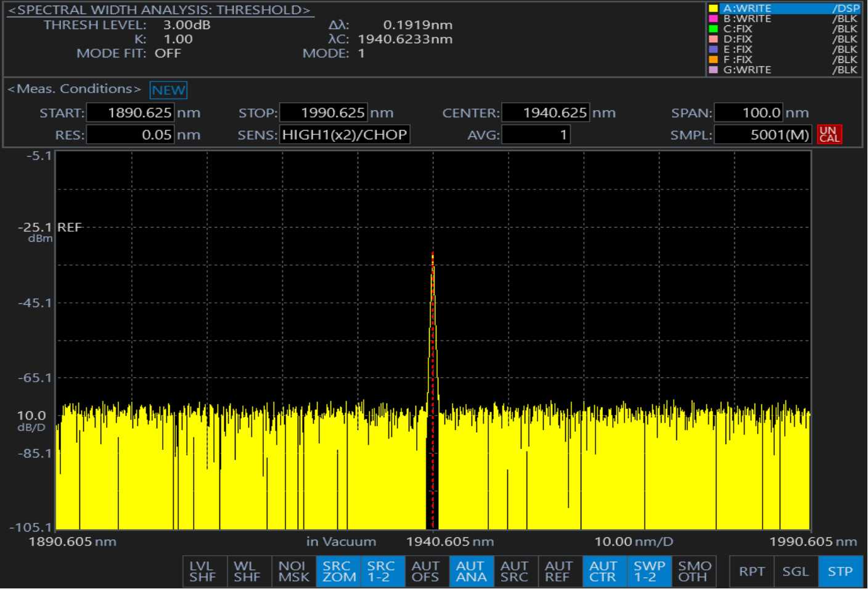Open the SENS sensitivity setting field
Image resolution: width=868 pixels, height=589 pixels.
tap(345, 134)
